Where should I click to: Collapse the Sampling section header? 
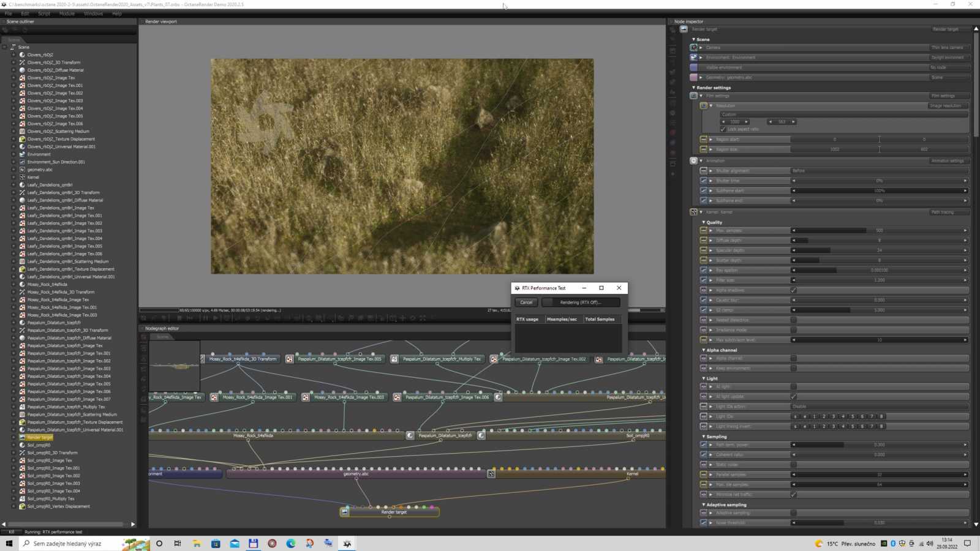[703, 437]
